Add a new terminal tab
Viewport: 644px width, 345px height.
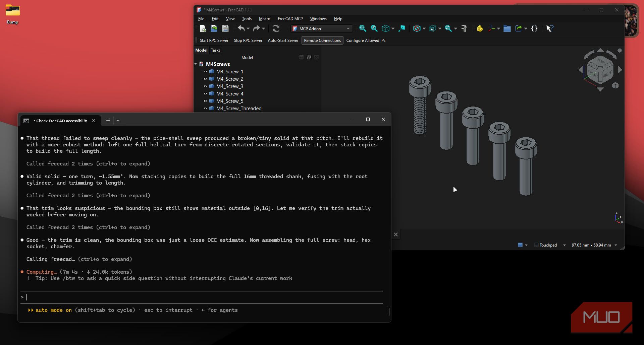coord(108,121)
